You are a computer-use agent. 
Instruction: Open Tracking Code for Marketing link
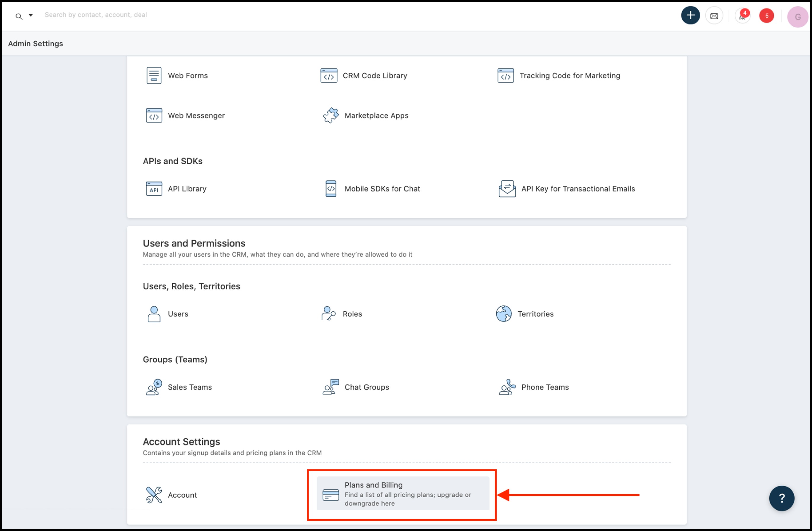coord(569,75)
